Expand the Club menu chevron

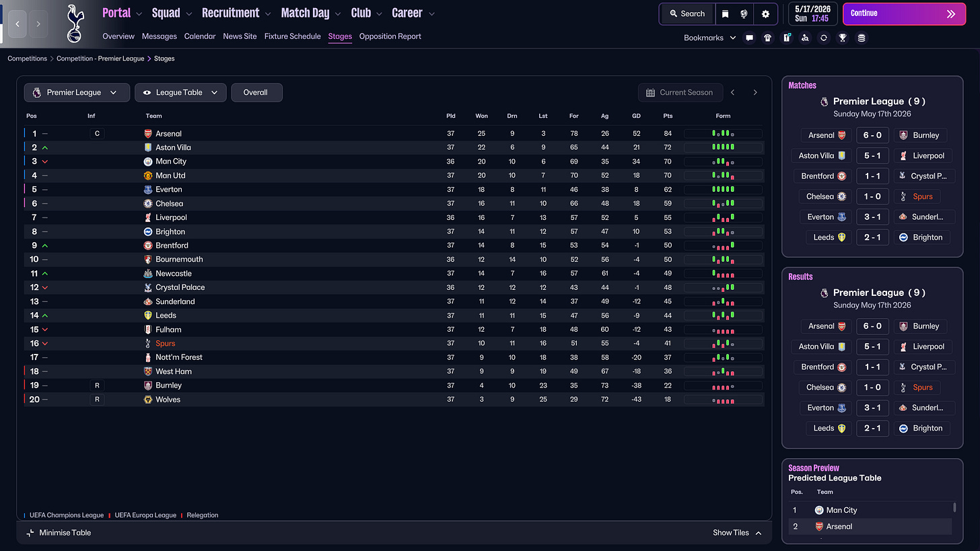[x=380, y=13]
